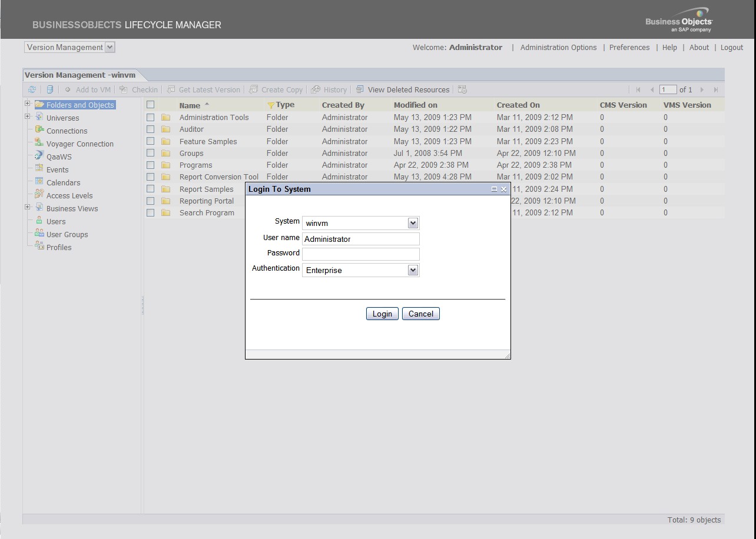Open the Preferences link
Viewport: 756px width, 539px height.
629,48
